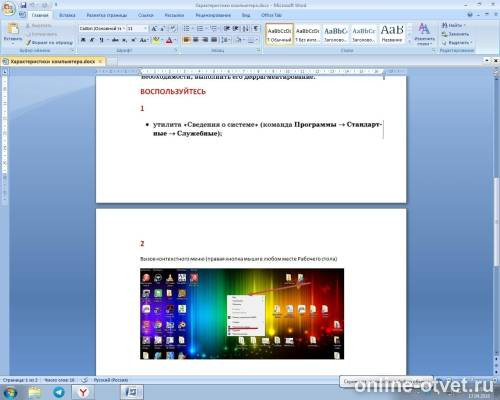The height and width of the screenshot is (400, 500).
Task: Toggle Bold formatting in the ribbon
Action: click(x=83, y=40)
